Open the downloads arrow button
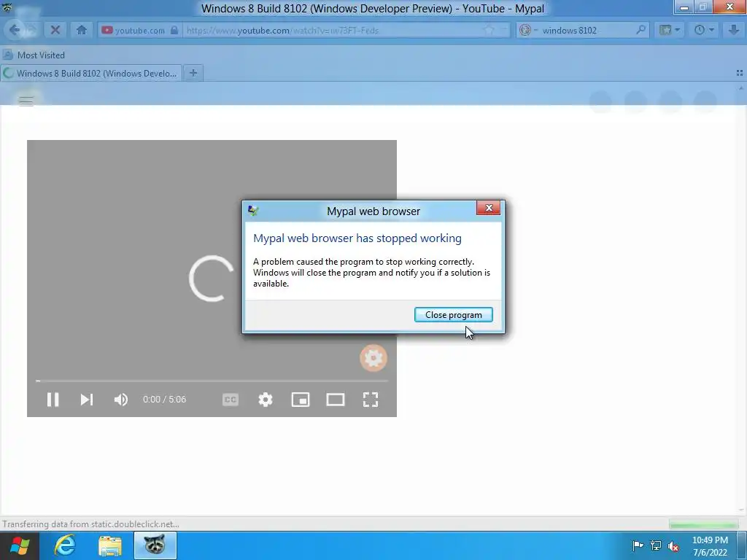Viewport: 747px width, 560px height. coord(734,30)
